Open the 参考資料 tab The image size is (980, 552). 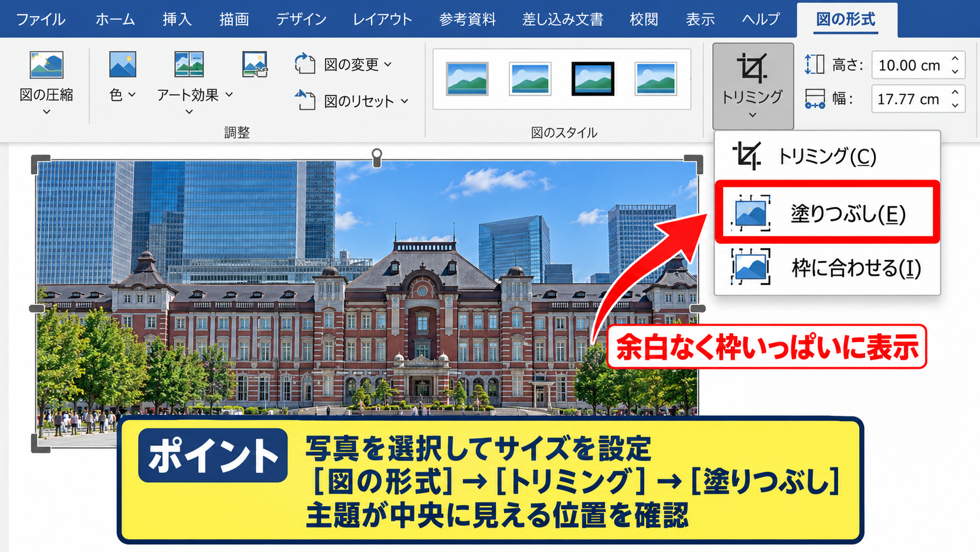[468, 19]
